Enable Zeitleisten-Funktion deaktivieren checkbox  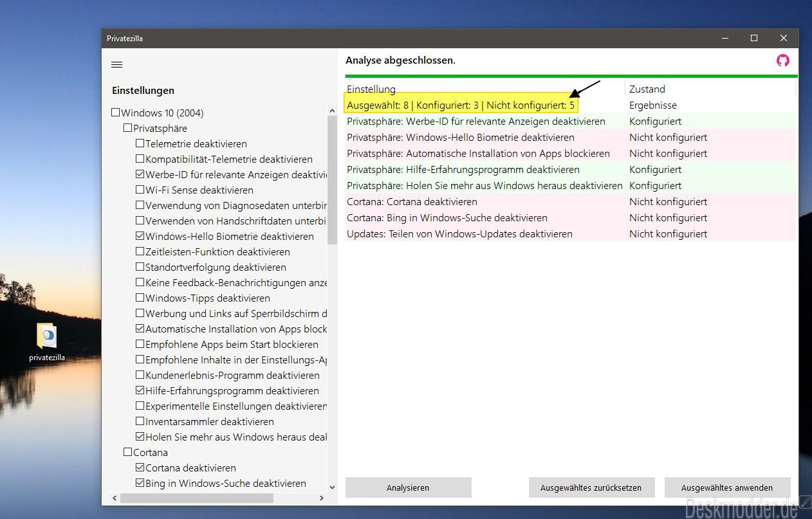140,251
